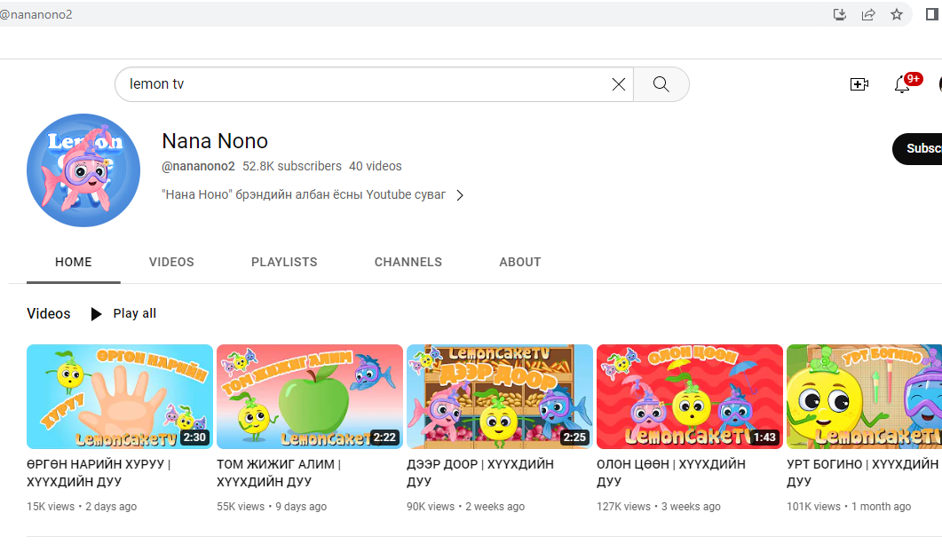Click the share page icon in address bar
Viewport: 942px width, 560px height.
point(868,14)
